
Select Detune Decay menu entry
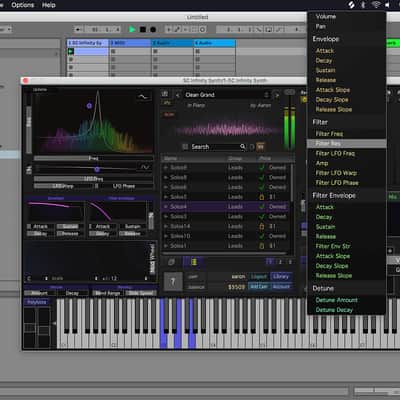(x=334, y=310)
